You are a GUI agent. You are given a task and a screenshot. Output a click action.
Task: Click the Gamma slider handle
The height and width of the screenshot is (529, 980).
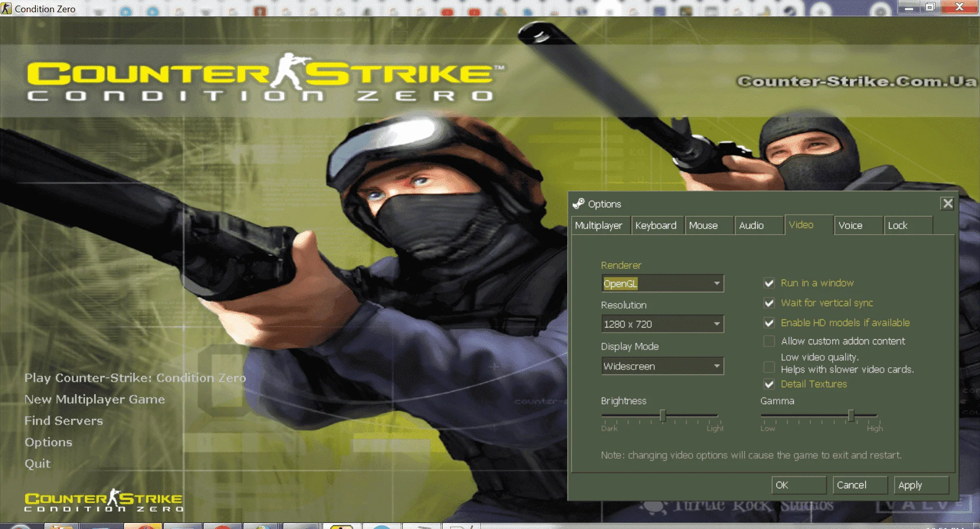coord(851,416)
